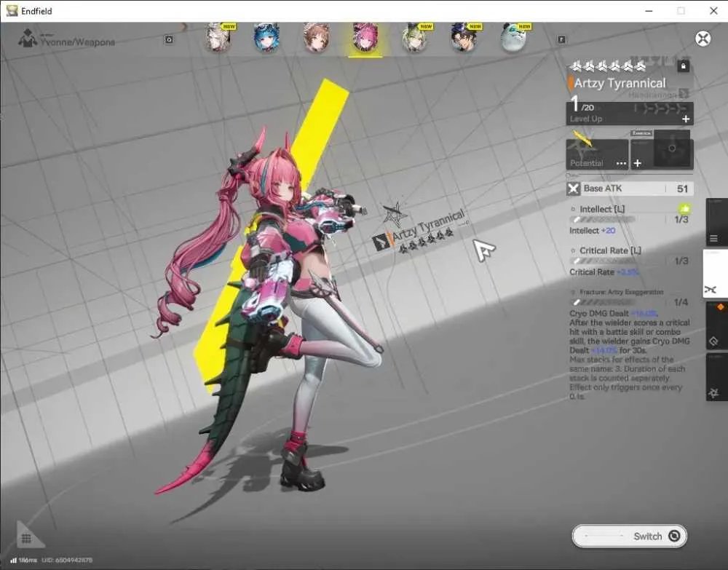
Task: Open the grid menu icon in bottom-left corner
Action: coord(26,538)
